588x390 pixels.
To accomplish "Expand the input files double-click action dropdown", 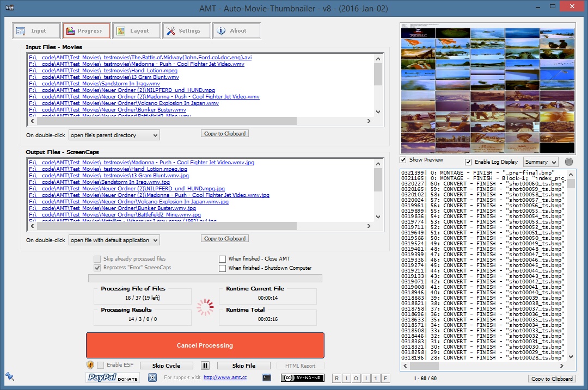I will coord(114,135).
